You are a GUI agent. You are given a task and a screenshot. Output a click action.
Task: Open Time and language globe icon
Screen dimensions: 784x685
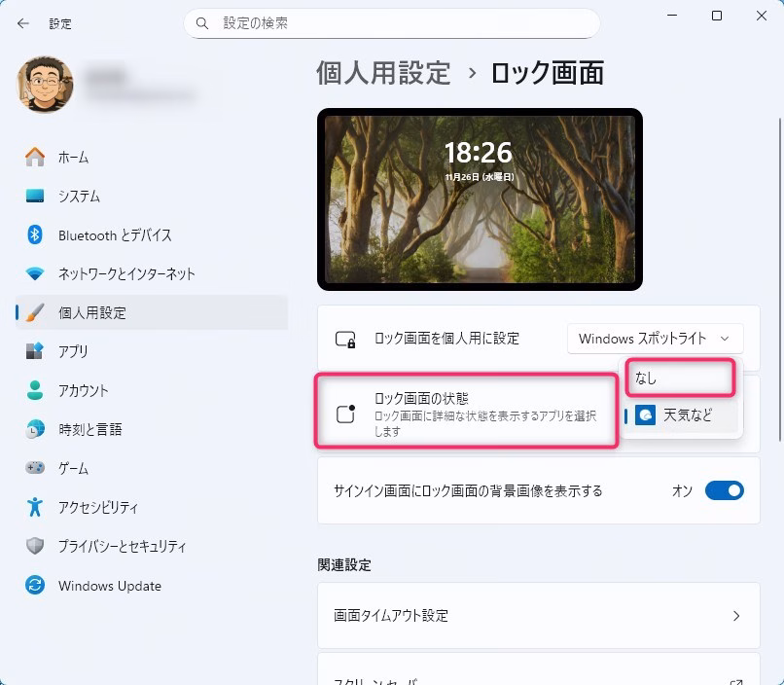point(35,429)
